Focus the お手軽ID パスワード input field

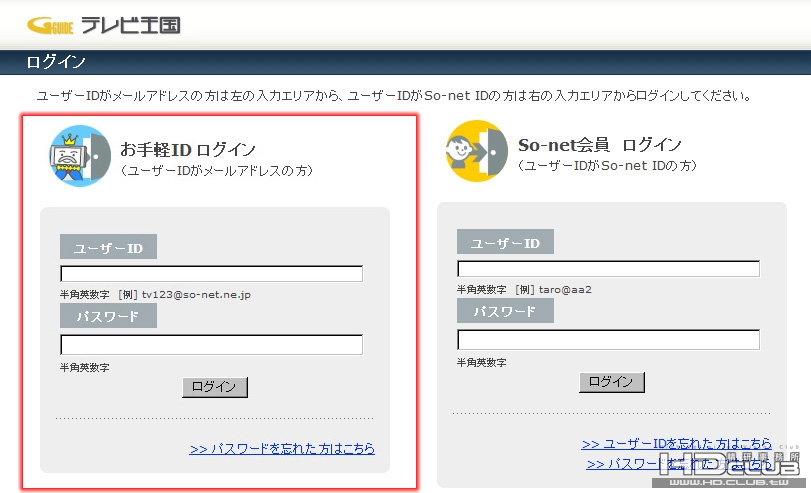tap(212, 345)
